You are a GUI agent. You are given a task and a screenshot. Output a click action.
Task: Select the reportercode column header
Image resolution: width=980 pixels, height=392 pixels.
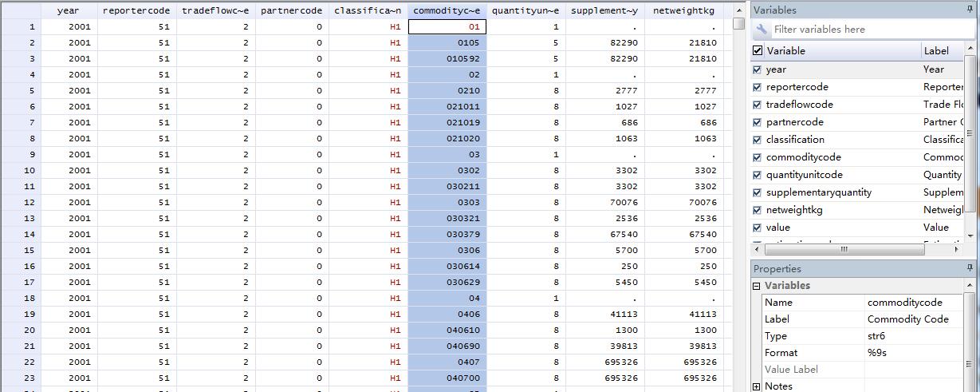(x=136, y=10)
